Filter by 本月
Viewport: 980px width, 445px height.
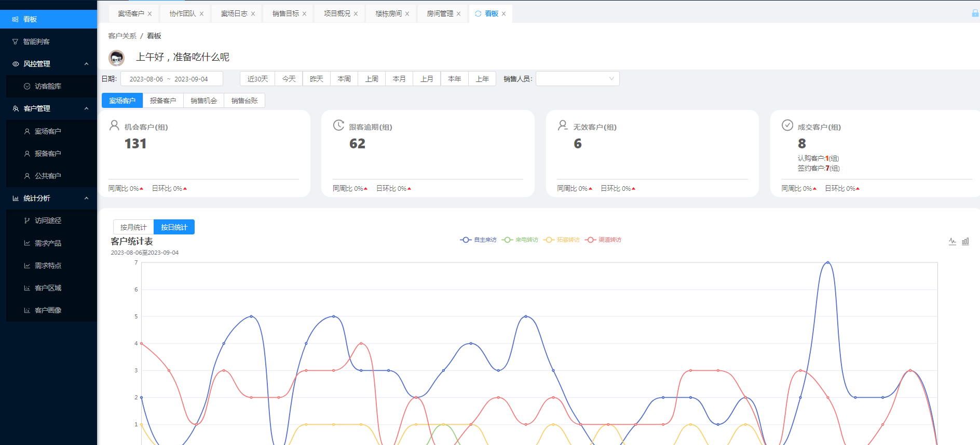399,79
